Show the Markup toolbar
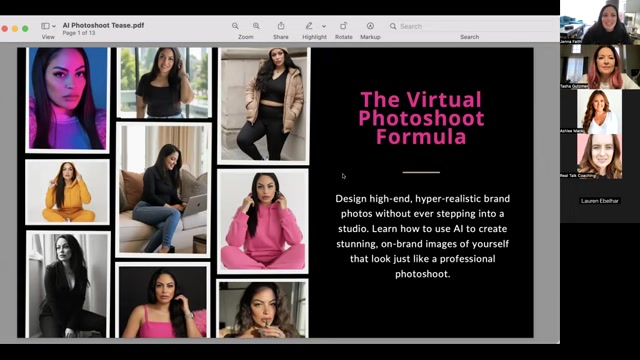Viewport: 640px width, 360px height. (370, 26)
